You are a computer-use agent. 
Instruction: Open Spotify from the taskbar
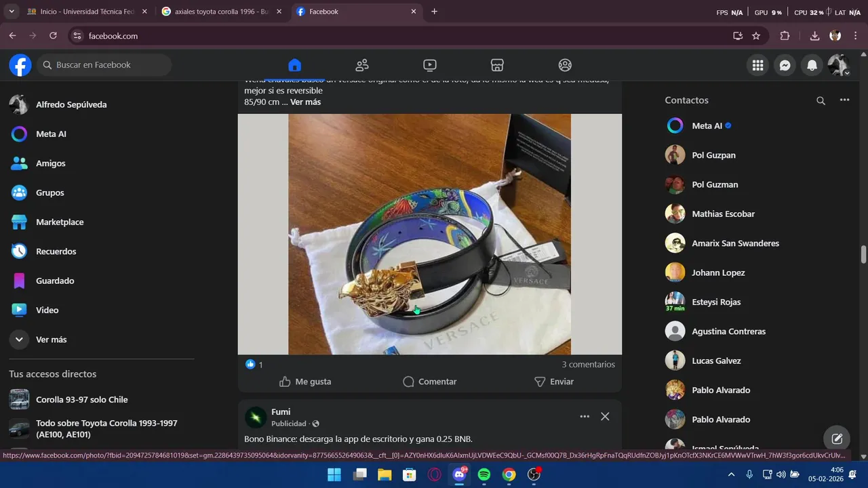point(484,474)
